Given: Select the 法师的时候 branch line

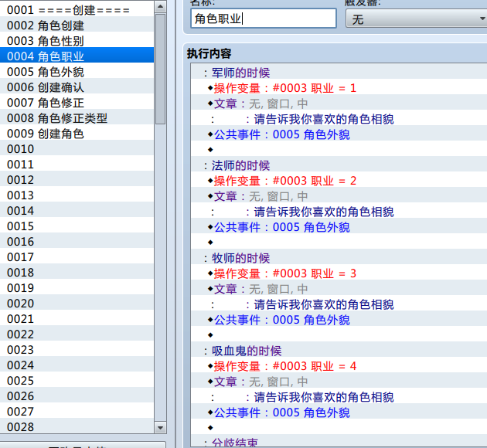Looking at the screenshot, I should tap(339, 165).
